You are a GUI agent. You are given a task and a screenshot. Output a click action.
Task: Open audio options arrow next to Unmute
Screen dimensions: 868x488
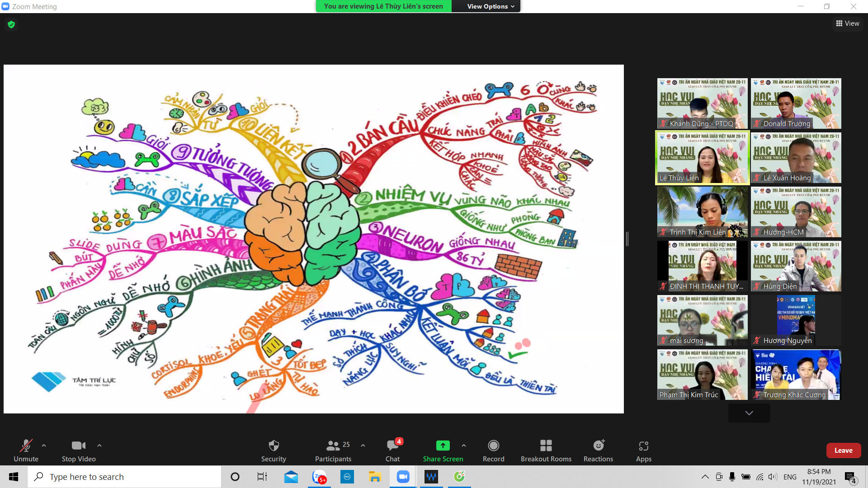pyautogui.click(x=44, y=446)
